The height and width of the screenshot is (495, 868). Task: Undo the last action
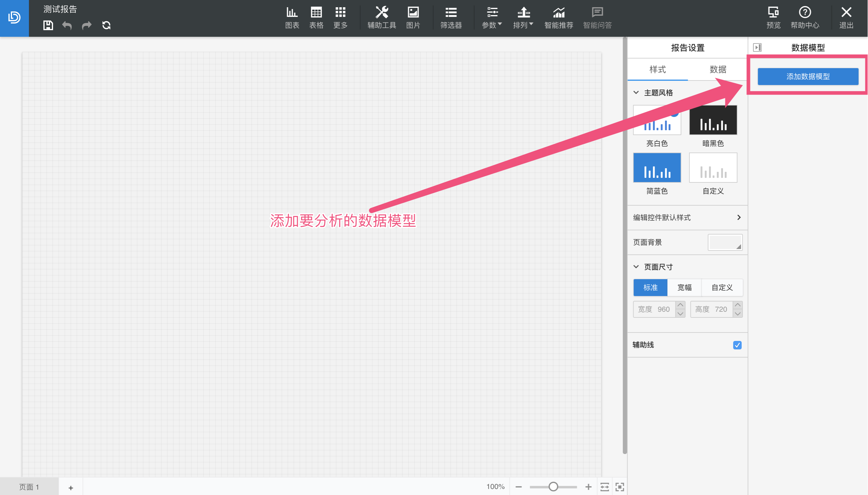tap(67, 26)
